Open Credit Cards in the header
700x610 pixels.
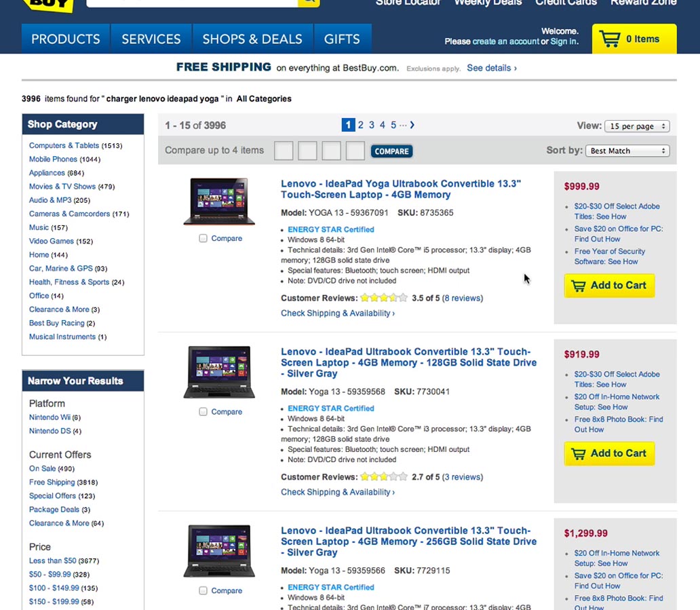pos(566,3)
